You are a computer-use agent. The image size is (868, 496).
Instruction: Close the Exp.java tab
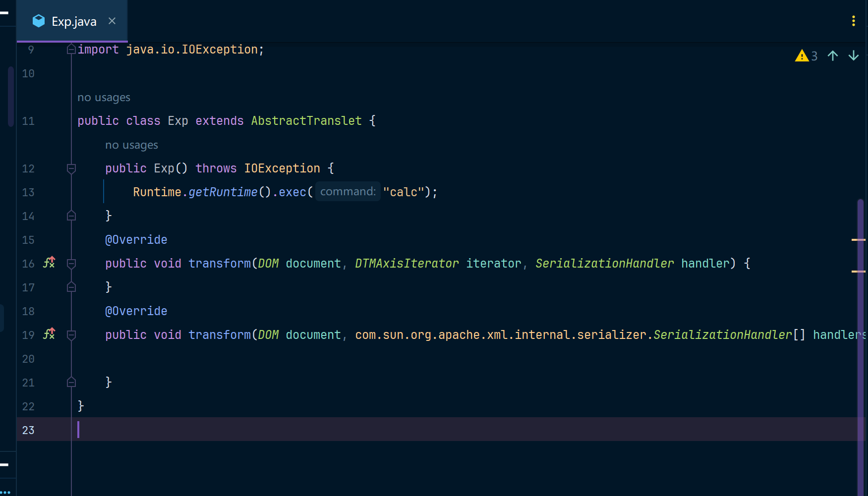point(112,21)
